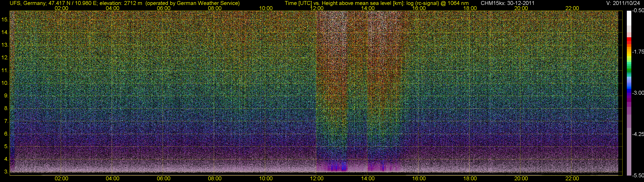Click the 22:00 label on bottom axis

click(x=572, y=179)
